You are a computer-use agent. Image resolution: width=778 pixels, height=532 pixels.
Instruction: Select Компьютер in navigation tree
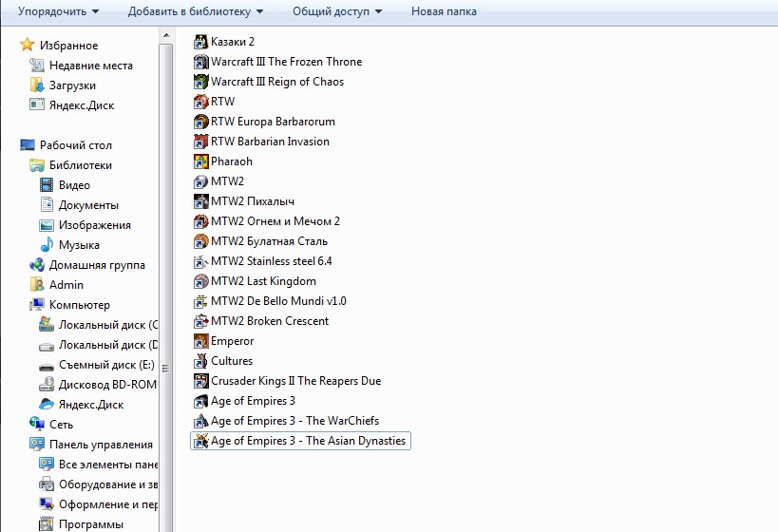click(x=80, y=305)
